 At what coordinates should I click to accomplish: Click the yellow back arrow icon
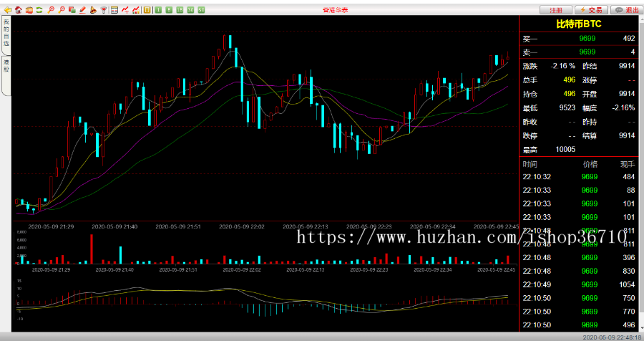(7, 10)
